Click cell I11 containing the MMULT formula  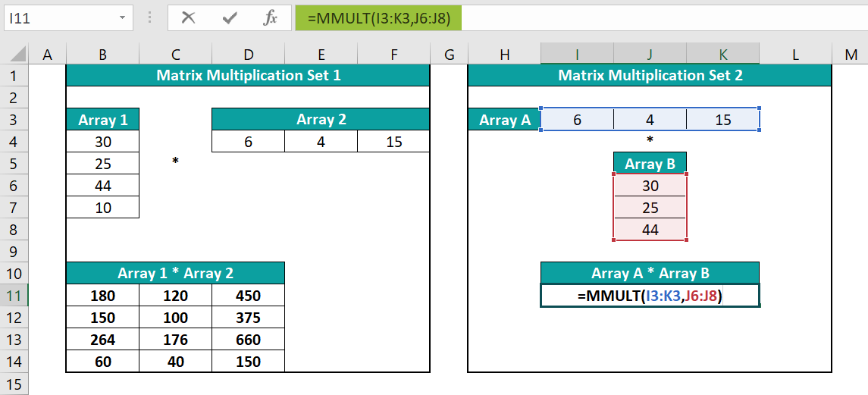pos(650,295)
